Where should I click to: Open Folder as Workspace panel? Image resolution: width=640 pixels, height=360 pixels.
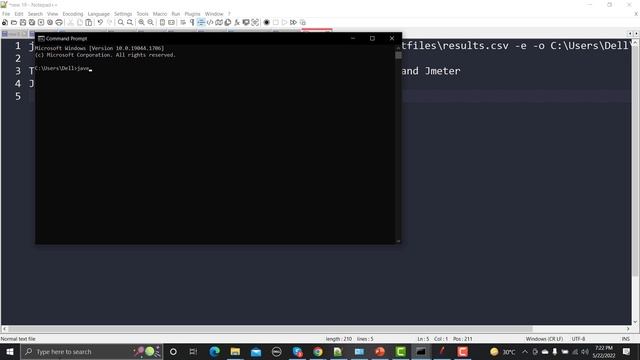(x=246, y=22)
